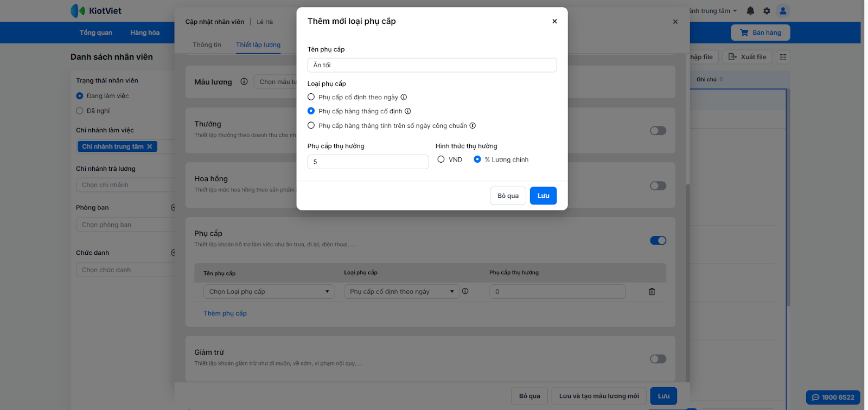The width and height of the screenshot is (868, 410).
Task: Turn off the Phụ cấp toggle switch
Action: pos(658,240)
